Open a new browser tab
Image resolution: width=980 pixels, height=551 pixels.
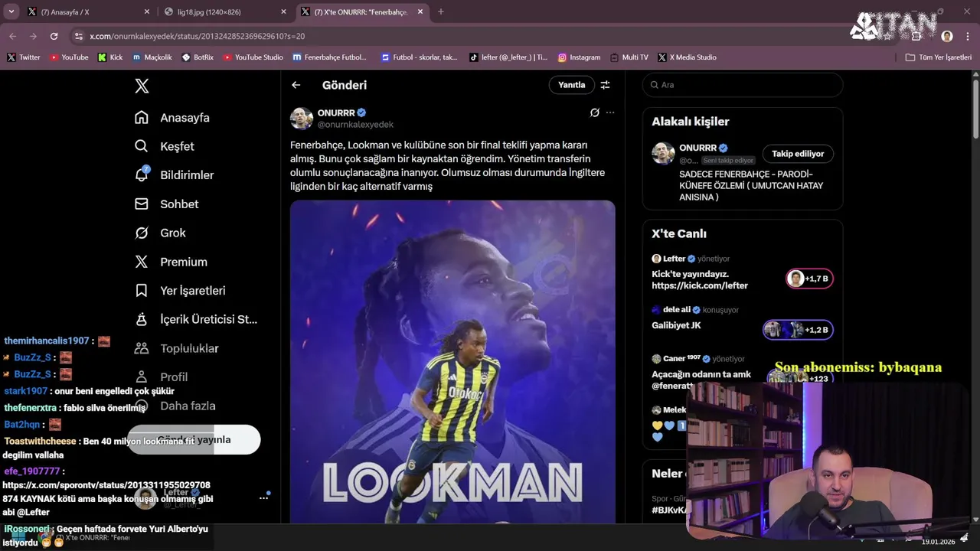[440, 12]
